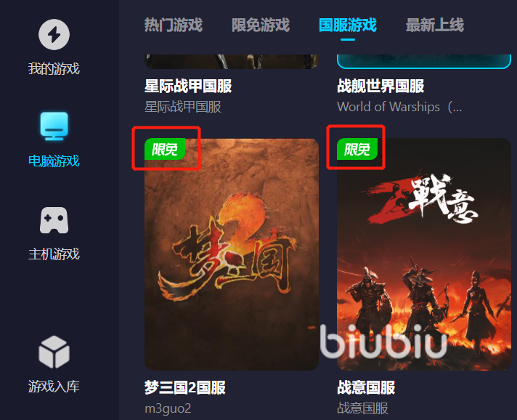Viewport: 517px width, 420px height.
Task: Open the 战意 game cover thumbnail
Action: [x=424, y=254]
